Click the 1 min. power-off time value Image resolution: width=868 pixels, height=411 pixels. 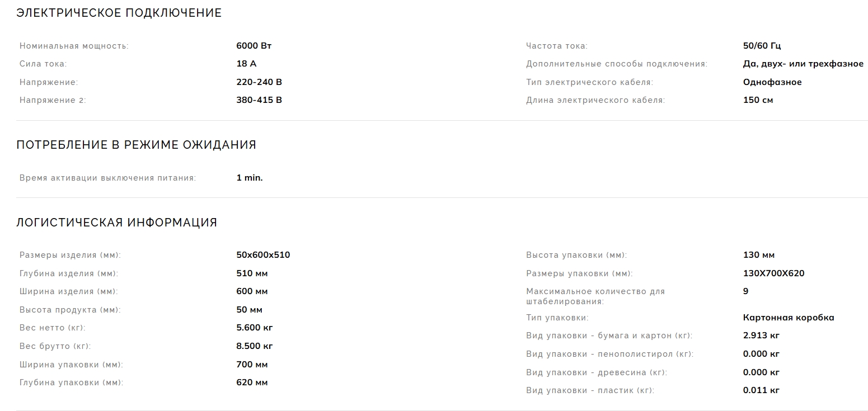(x=250, y=178)
